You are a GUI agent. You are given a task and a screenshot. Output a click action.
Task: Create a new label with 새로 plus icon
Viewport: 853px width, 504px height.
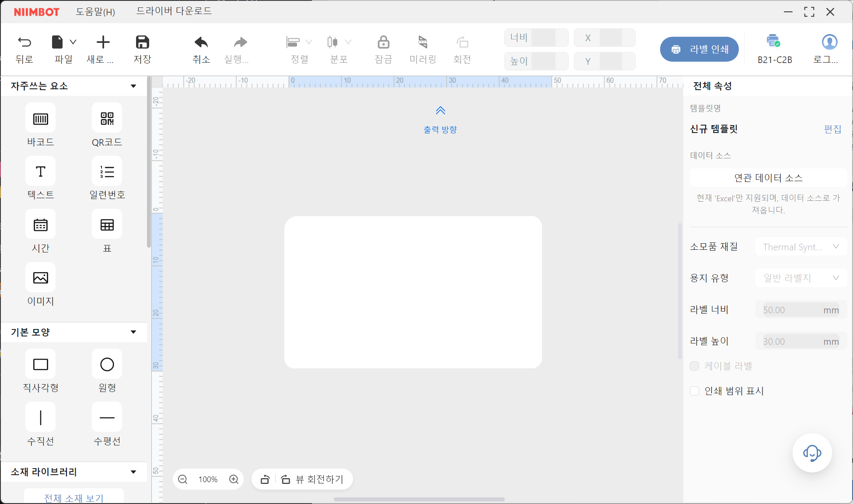tap(103, 42)
